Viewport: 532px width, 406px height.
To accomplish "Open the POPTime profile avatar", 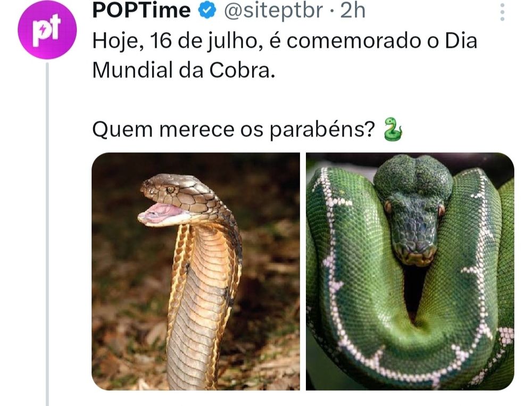I will tap(47, 30).
